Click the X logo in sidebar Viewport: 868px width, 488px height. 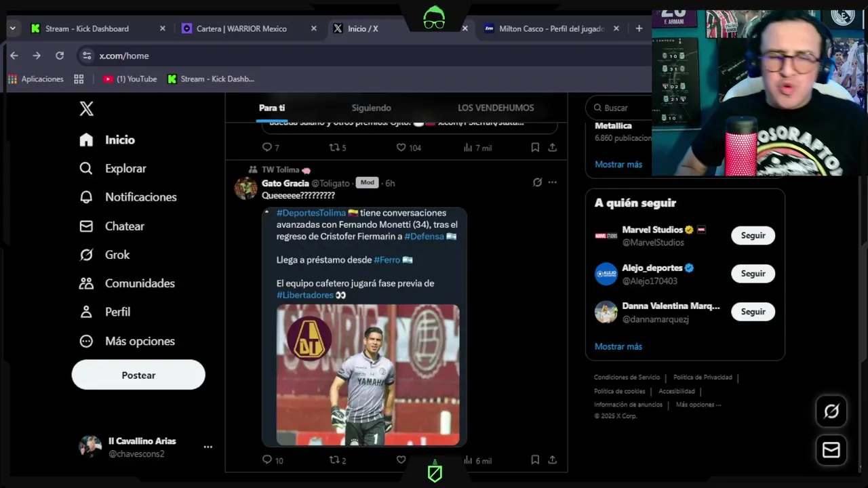pyautogui.click(x=86, y=108)
